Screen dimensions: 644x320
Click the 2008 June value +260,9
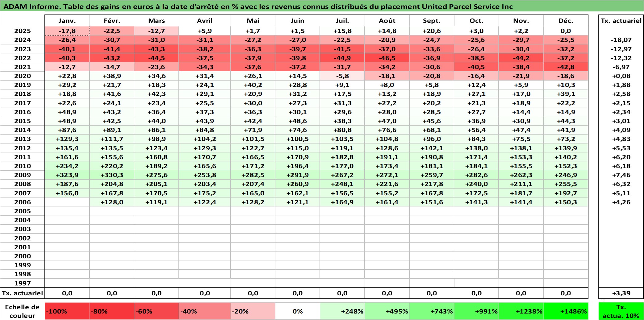[x=298, y=184]
